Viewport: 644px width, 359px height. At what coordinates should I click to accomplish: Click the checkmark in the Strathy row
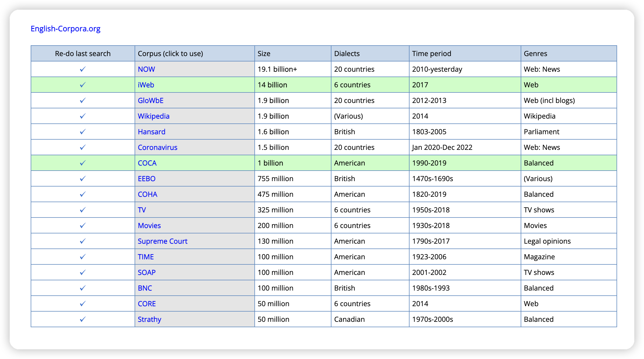(83, 319)
